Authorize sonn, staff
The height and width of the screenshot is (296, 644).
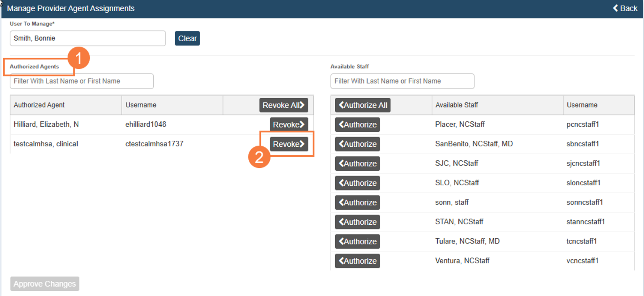pos(357,203)
